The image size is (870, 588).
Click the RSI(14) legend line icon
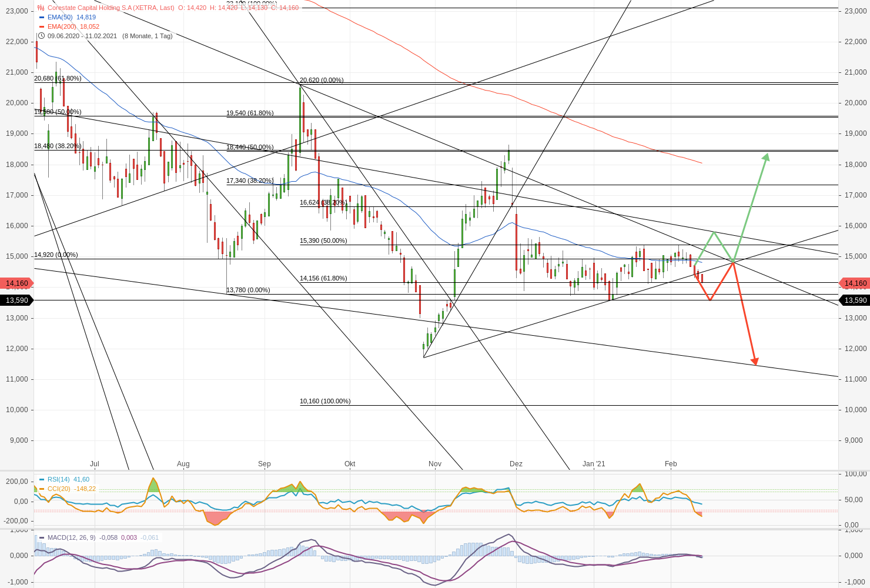(x=42, y=479)
